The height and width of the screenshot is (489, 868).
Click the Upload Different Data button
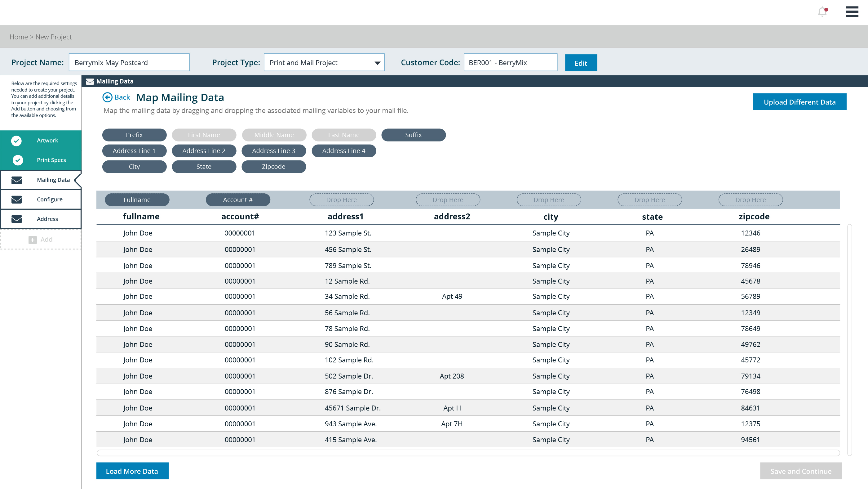[799, 101]
